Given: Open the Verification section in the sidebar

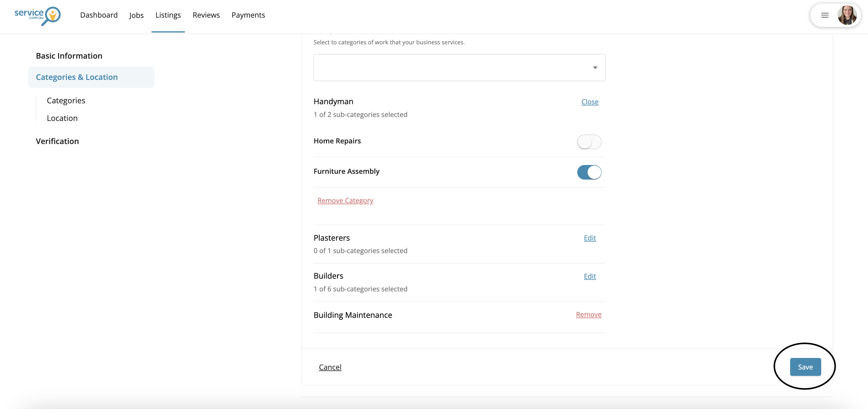Looking at the screenshot, I should point(57,141).
